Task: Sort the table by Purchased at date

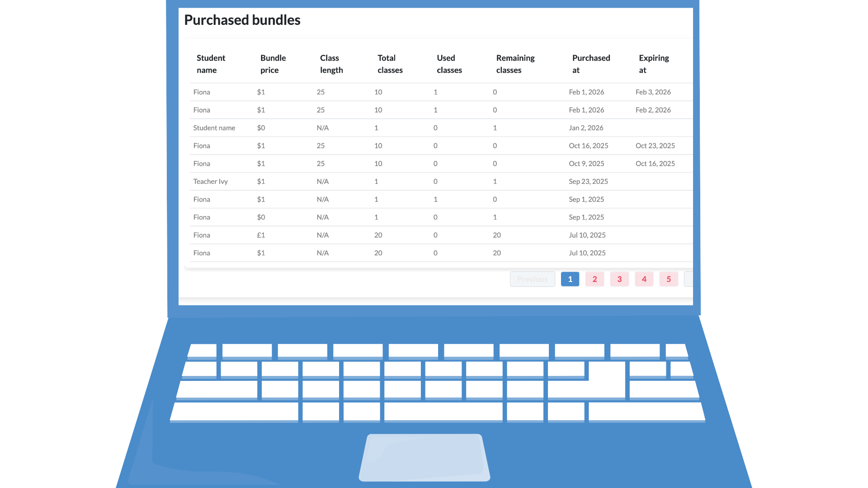Action: (x=591, y=64)
